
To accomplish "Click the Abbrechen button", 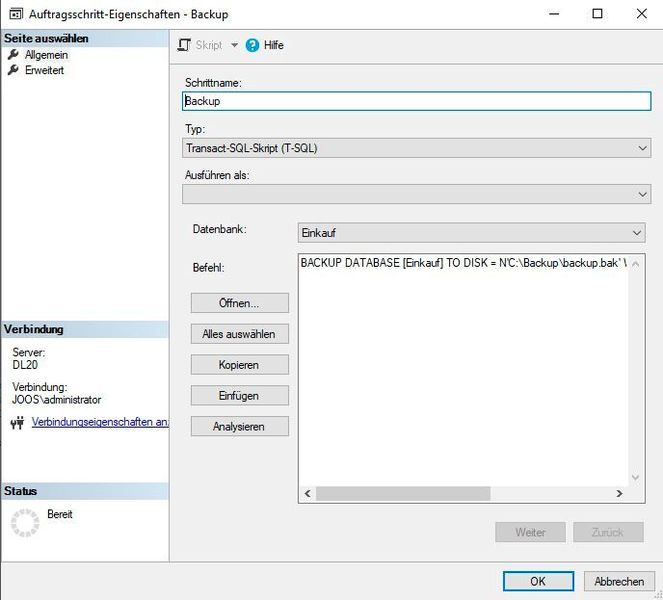I will coord(619,581).
